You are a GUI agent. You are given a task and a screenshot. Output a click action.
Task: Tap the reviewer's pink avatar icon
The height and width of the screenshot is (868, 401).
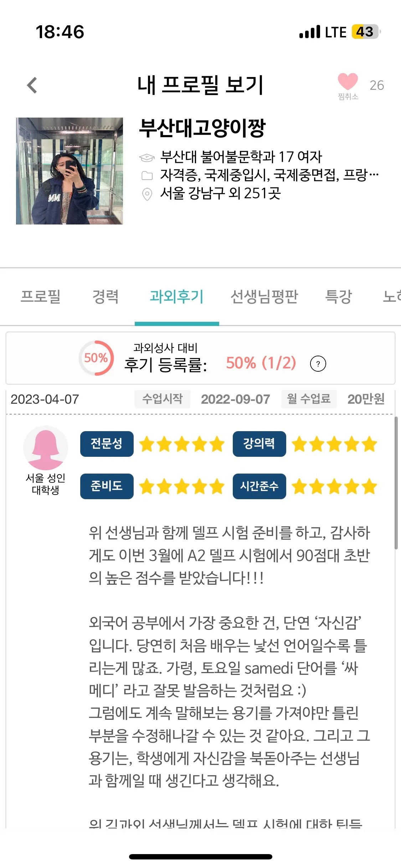point(46,448)
